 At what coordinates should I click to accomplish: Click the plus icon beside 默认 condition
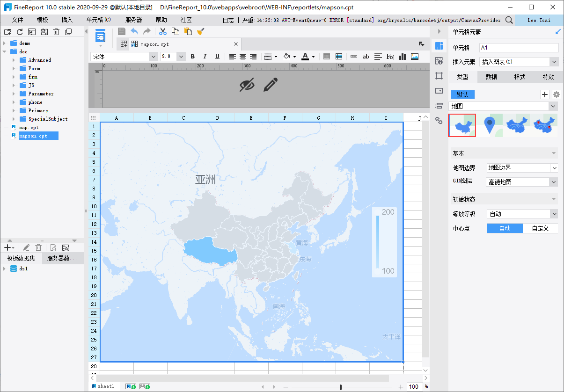click(545, 94)
